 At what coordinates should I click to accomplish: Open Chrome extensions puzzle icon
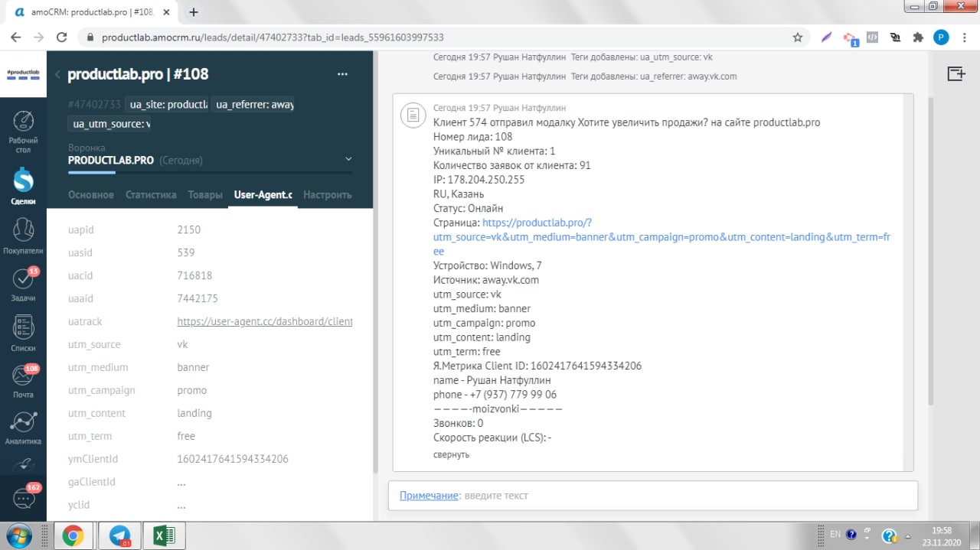pyautogui.click(x=918, y=37)
